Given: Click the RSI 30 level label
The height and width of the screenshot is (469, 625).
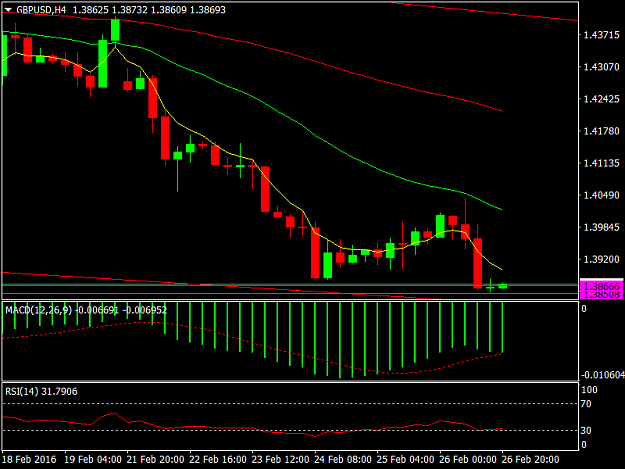Looking at the screenshot, I should (586, 430).
